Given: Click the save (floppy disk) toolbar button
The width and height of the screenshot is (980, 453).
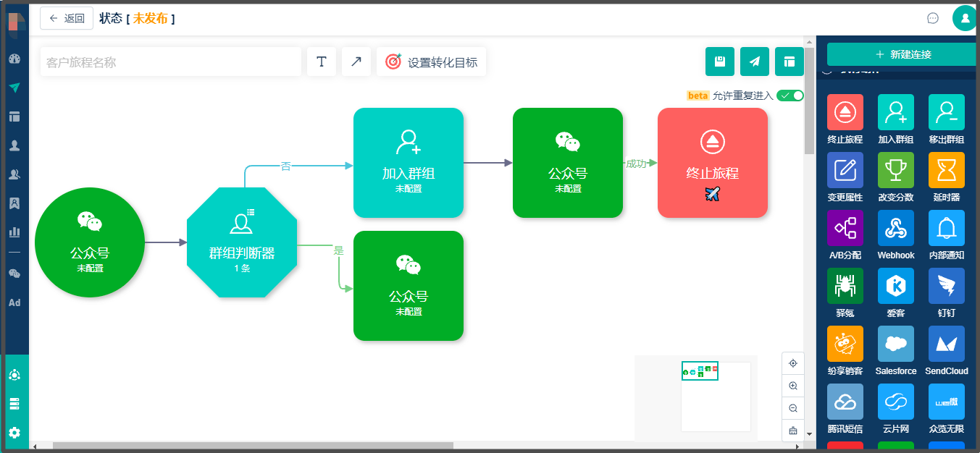Looking at the screenshot, I should pyautogui.click(x=720, y=62).
